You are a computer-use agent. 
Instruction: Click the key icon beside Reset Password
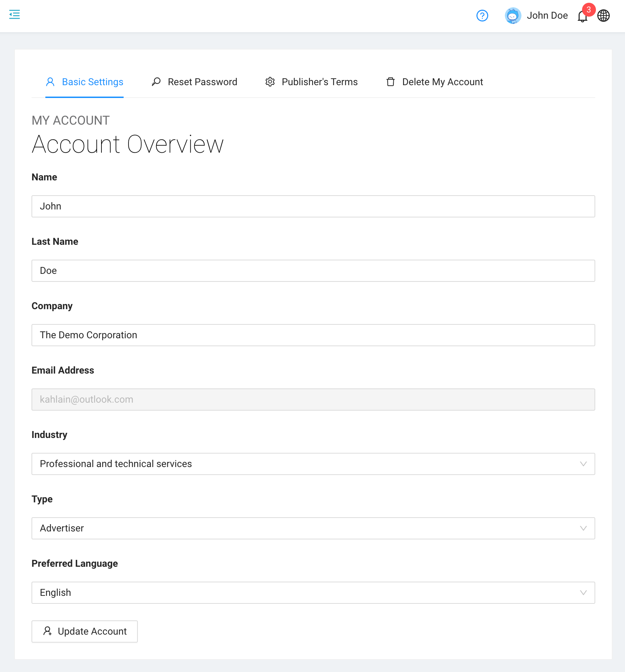tap(156, 82)
